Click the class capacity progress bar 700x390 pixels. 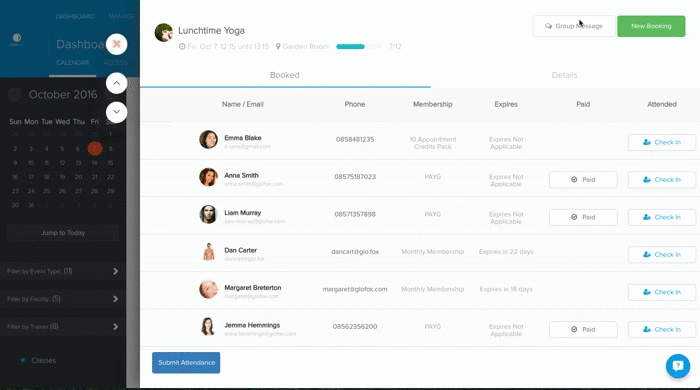click(x=359, y=46)
